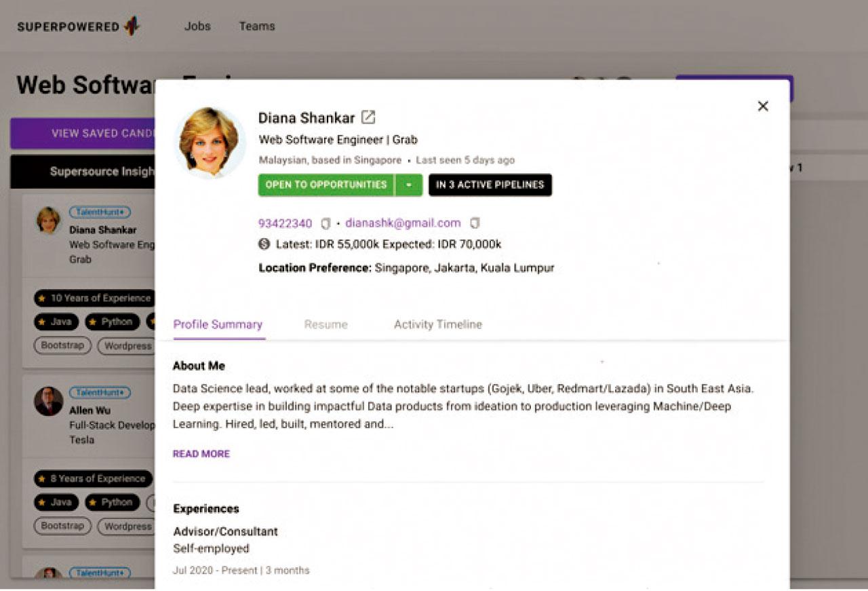Select the Profile Summary tab
The image size is (868, 591).
click(x=218, y=324)
